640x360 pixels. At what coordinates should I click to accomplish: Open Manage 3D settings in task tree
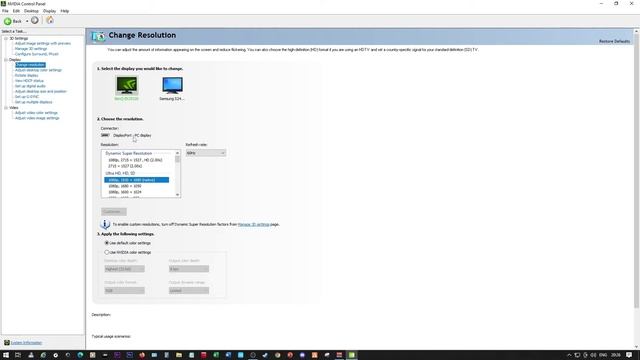[x=31, y=49]
